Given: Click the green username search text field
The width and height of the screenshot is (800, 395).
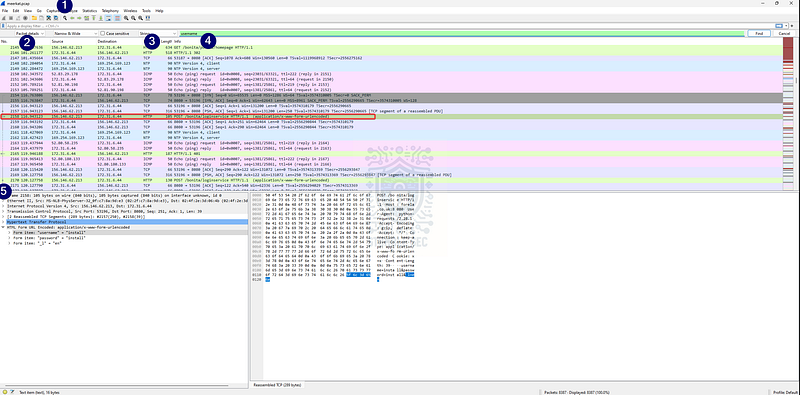Looking at the screenshot, I should tap(462, 33).
